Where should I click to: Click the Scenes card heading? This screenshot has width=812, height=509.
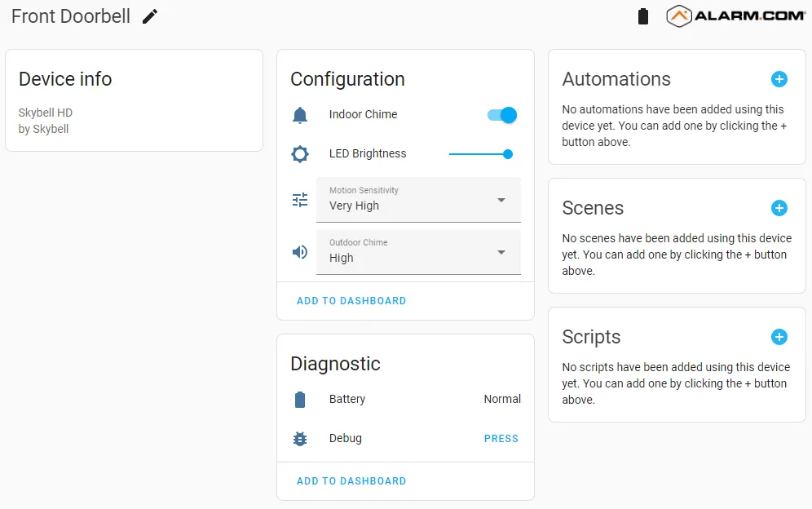pyautogui.click(x=593, y=208)
